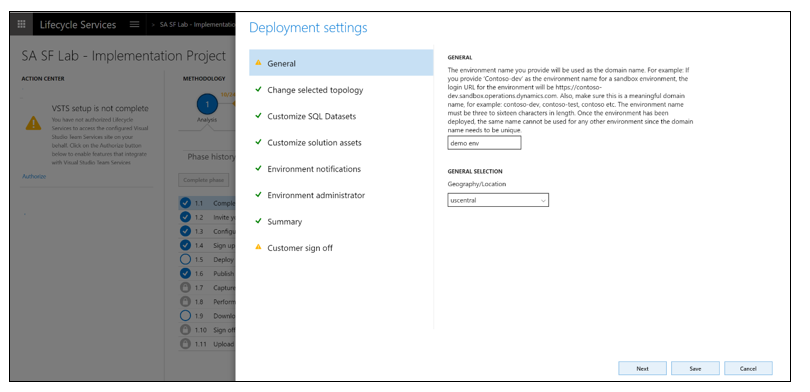Click the Lifecycle Services title

point(77,24)
